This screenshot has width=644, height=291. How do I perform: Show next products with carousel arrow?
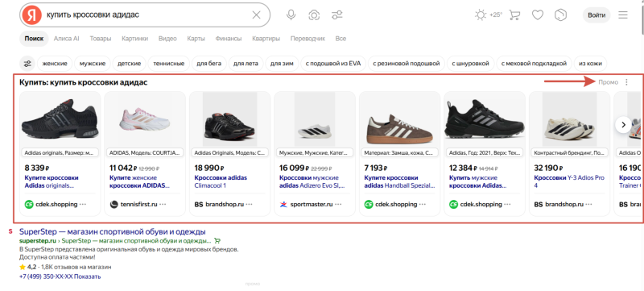(x=623, y=124)
